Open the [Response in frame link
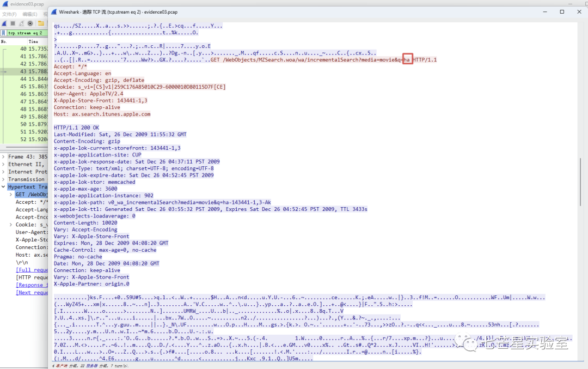 point(32,285)
